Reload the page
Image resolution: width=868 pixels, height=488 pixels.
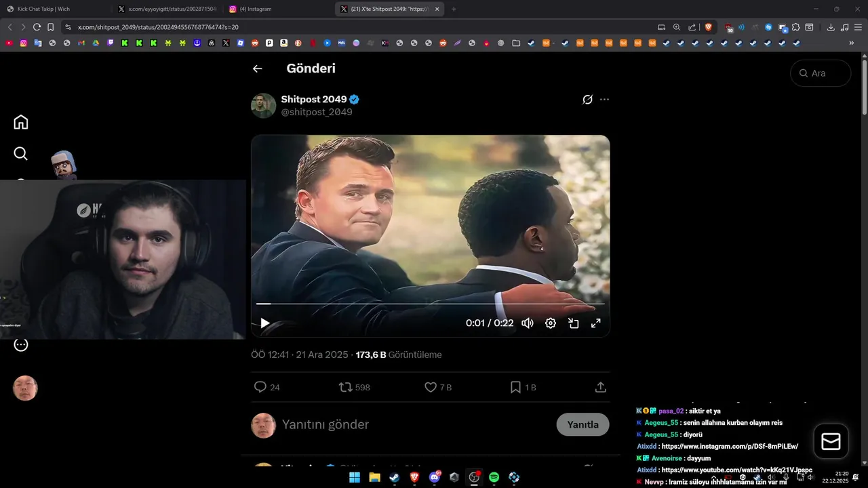(x=37, y=27)
